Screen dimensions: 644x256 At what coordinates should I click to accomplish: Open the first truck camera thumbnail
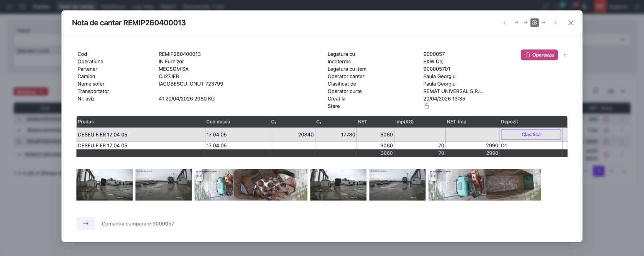click(104, 184)
